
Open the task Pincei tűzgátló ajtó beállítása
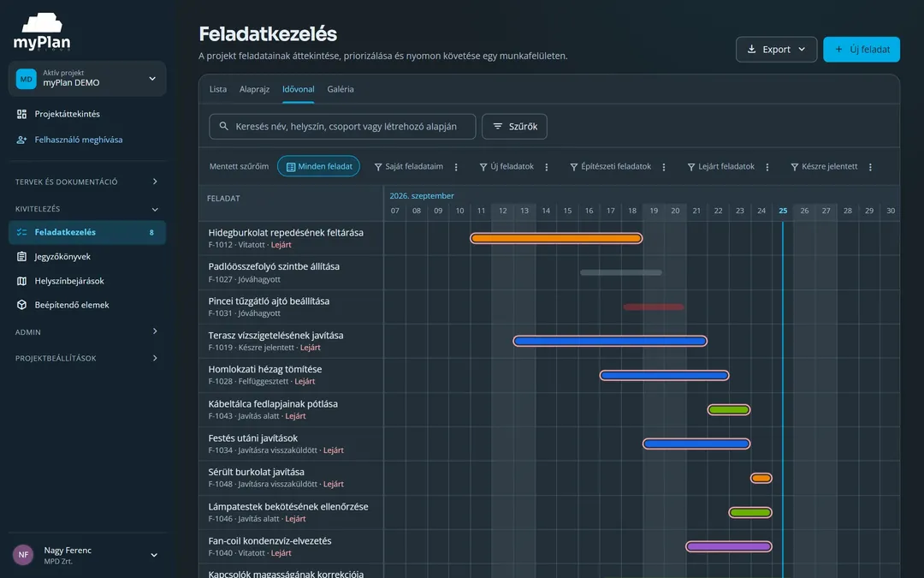click(269, 301)
